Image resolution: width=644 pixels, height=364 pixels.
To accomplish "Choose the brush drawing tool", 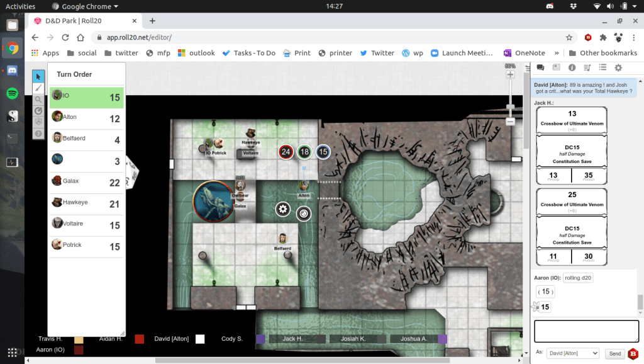I will pyautogui.click(x=38, y=88).
